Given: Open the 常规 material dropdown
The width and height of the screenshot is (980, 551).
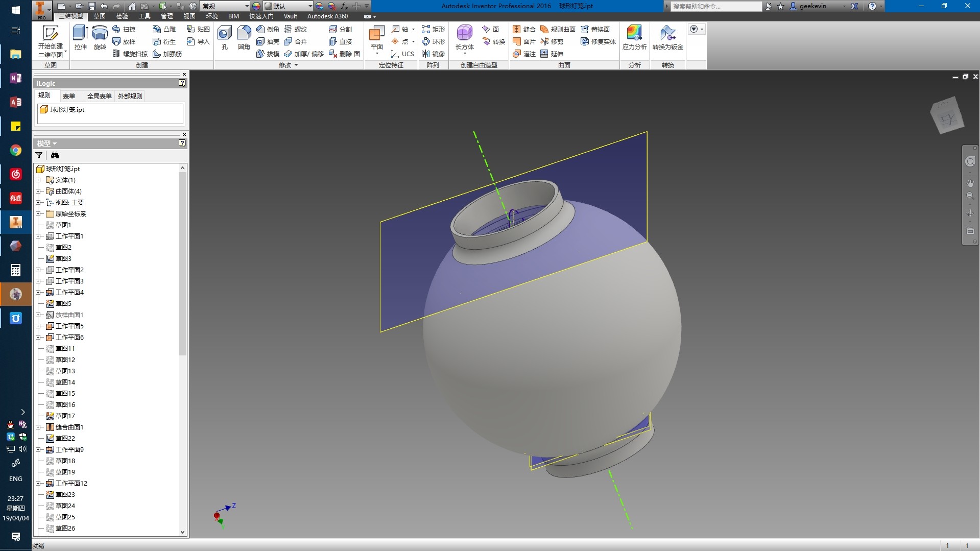Looking at the screenshot, I should tap(247, 6).
